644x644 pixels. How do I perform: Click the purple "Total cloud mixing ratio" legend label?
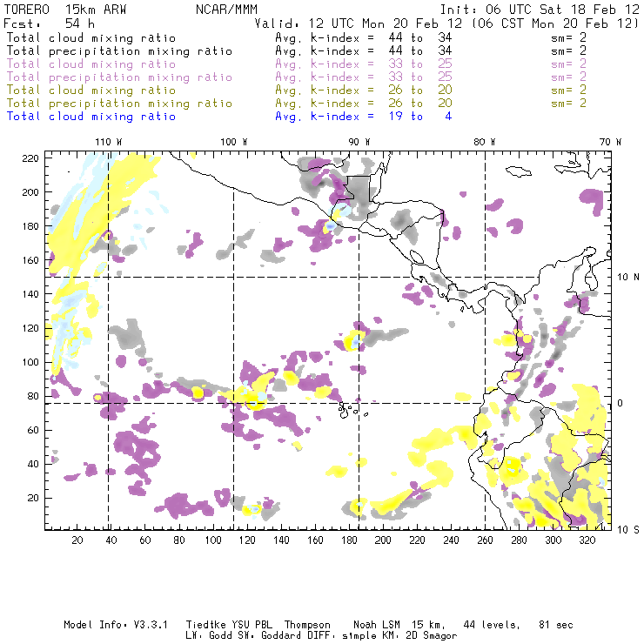click(91, 64)
